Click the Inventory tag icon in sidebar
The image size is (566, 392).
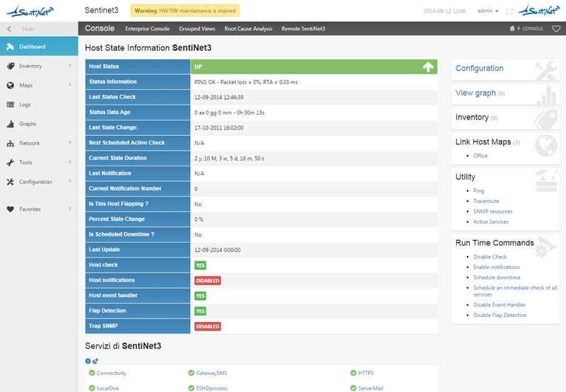[x=11, y=66]
